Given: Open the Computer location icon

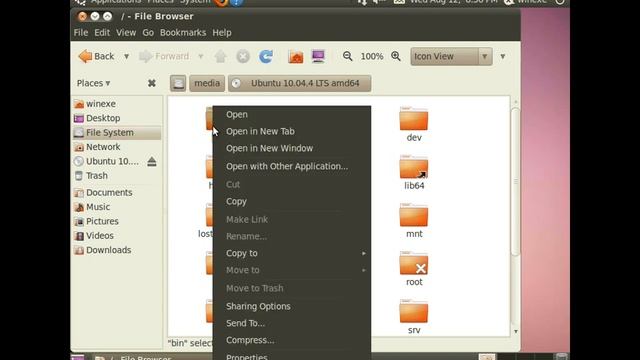Looking at the screenshot, I should coord(318,56).
